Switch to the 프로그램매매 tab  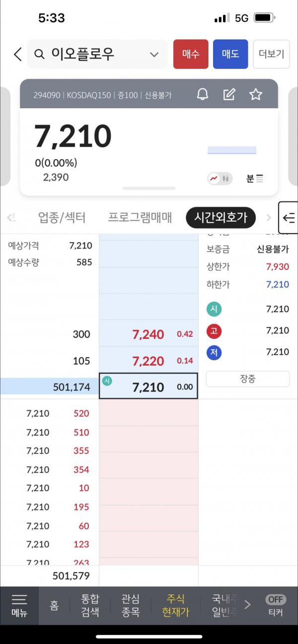(140, 217)
